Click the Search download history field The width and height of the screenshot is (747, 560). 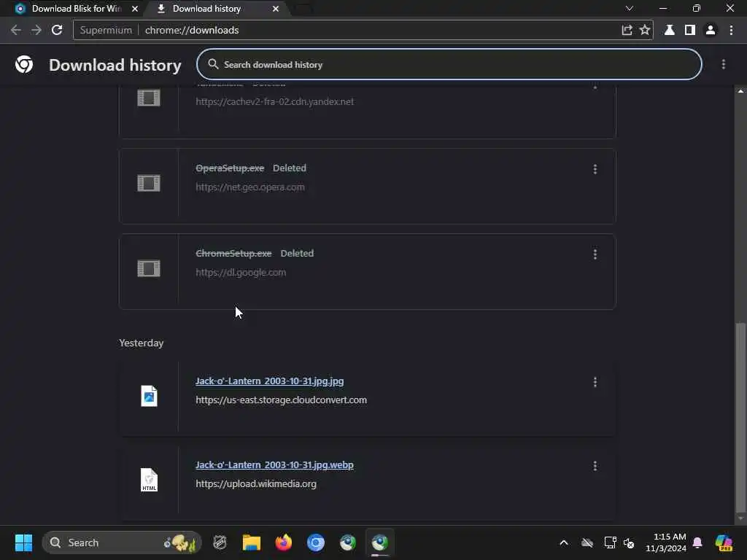click(449, 64)
